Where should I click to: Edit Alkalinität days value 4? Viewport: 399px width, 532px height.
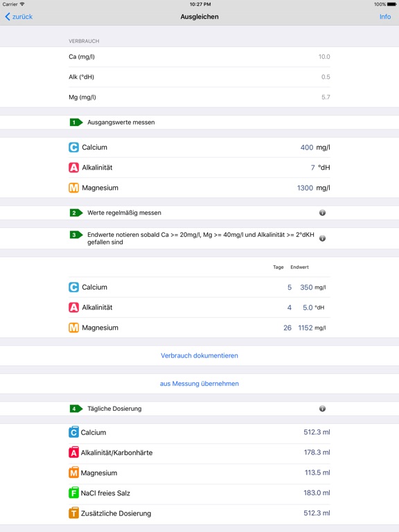pos(290,308)
